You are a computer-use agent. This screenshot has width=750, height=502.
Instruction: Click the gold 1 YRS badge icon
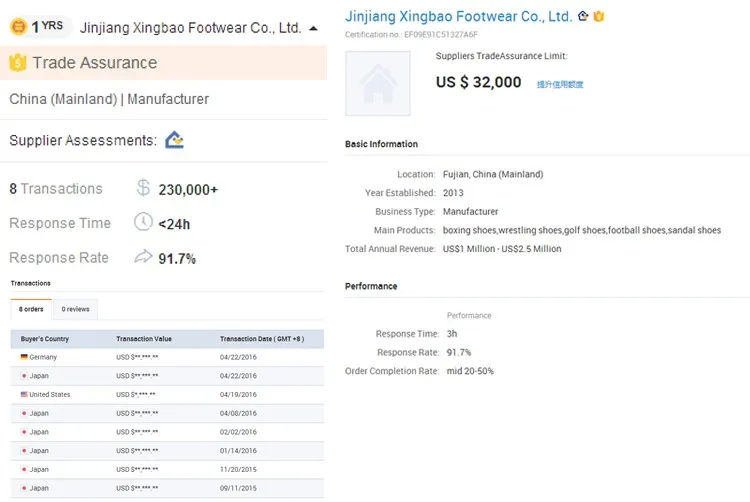click(x=19, y=26)
